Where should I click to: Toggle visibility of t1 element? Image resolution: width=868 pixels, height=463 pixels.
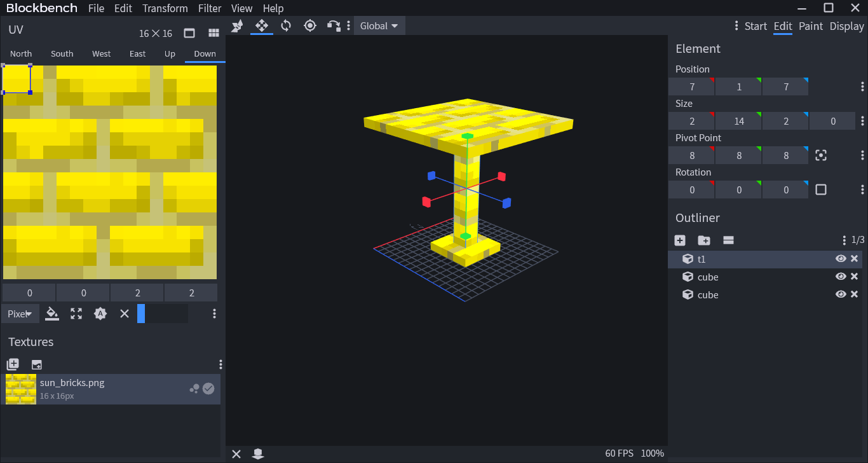[x=841, y=259]
